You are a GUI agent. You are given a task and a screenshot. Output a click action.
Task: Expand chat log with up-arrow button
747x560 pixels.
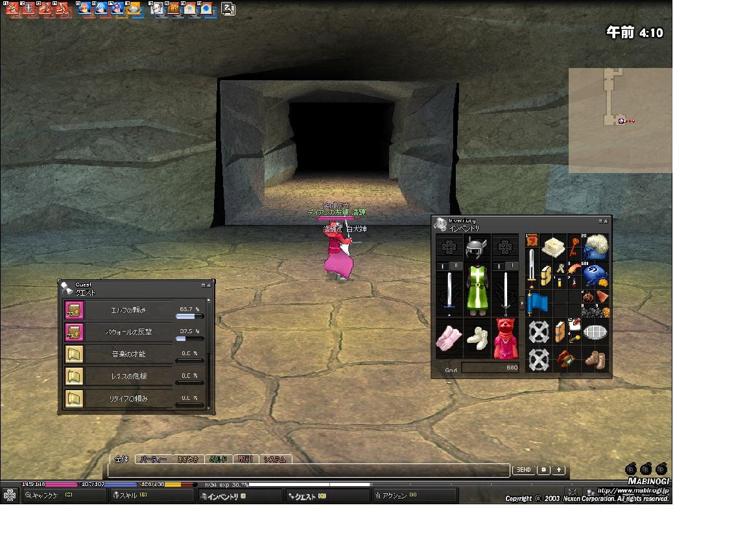pos(559,470)
